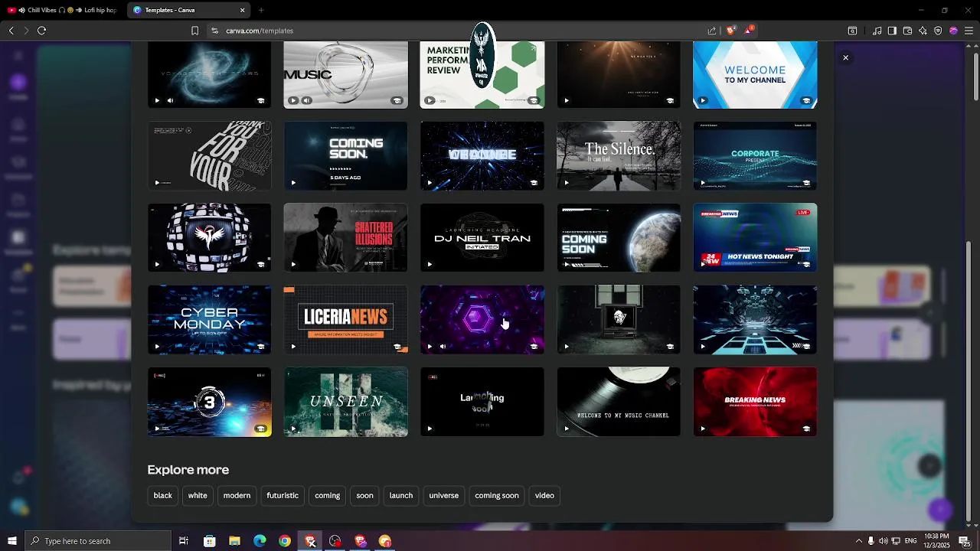Image resolution: width=980 pixels, height=551 pixels.
Task: Open the Brave hamburger main menu
Action: pyautogui.click(x=969, y=31)
